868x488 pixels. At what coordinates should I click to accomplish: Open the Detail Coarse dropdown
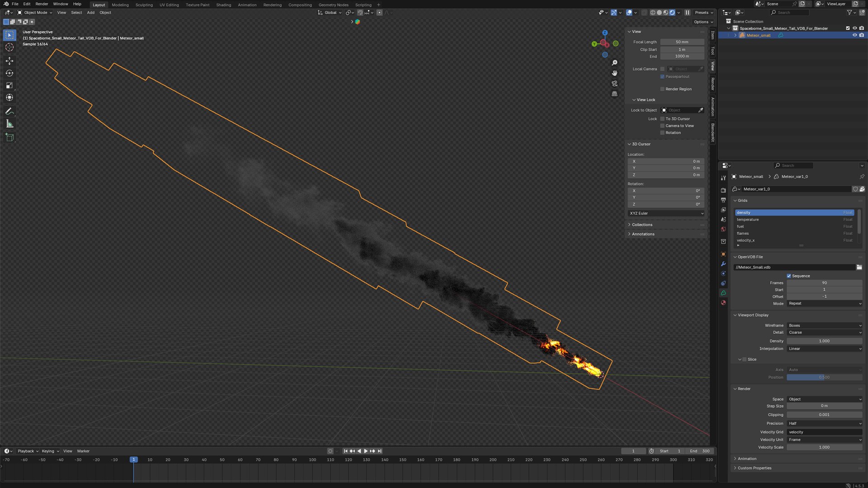click(825, 333)
